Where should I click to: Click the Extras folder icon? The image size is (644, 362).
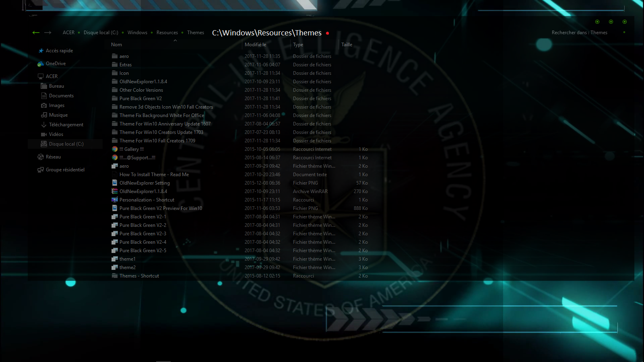tap(115, 65)
